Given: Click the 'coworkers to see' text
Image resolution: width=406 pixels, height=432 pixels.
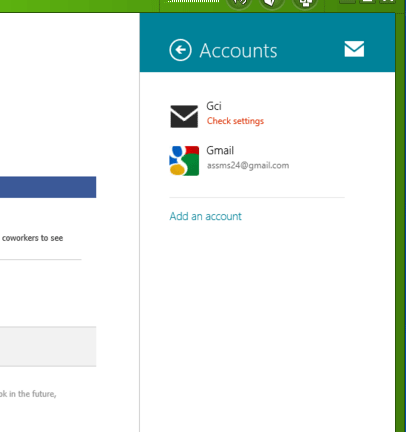Looking at the screenshot, I should click(32, 238).
